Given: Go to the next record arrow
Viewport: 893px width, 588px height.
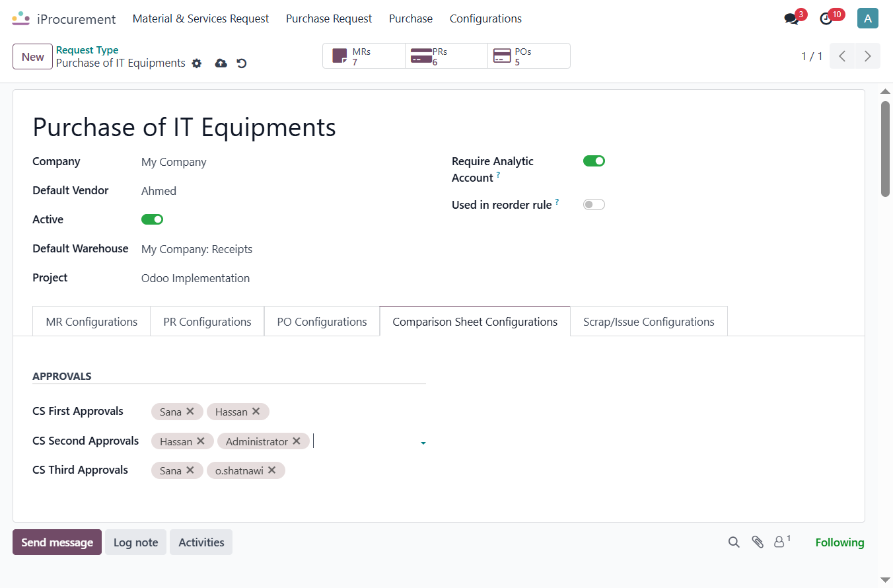Looking at the screenshot, I should click(868, 56).
